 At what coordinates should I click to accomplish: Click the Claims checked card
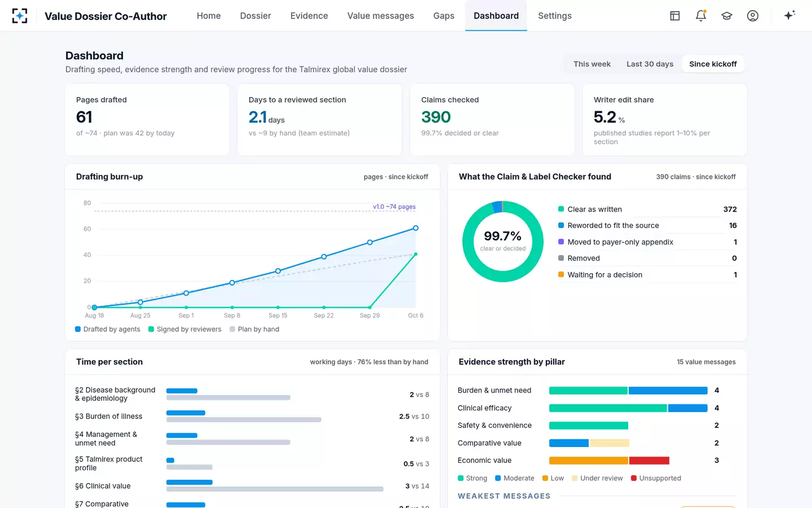coord(492,120)
